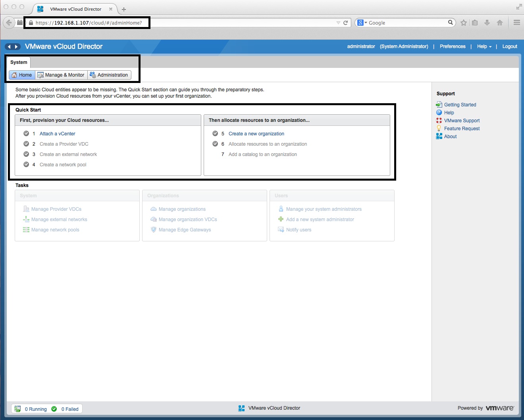
Task: Click the Getting Started icon in Support panel
Action: (439, 104)
